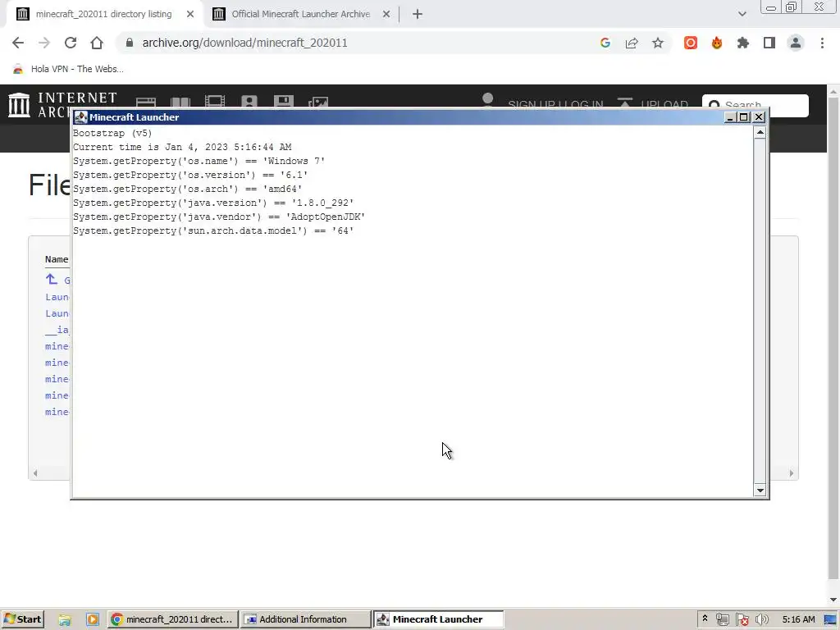Image resolution: width=840 pixels, height=630 pixels.
Task: Close the minecraft_202011 directory listing tab
Action: [190, 15]
